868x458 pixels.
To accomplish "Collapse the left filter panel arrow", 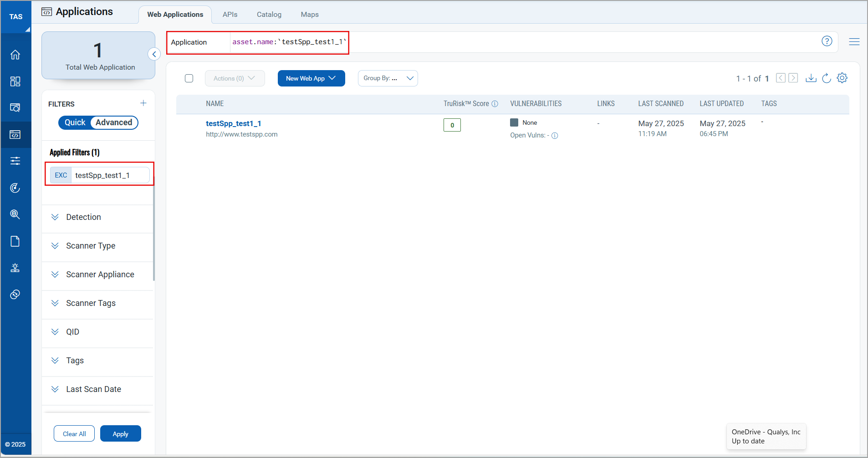I will pyautogui.click(x=154, y=54).
